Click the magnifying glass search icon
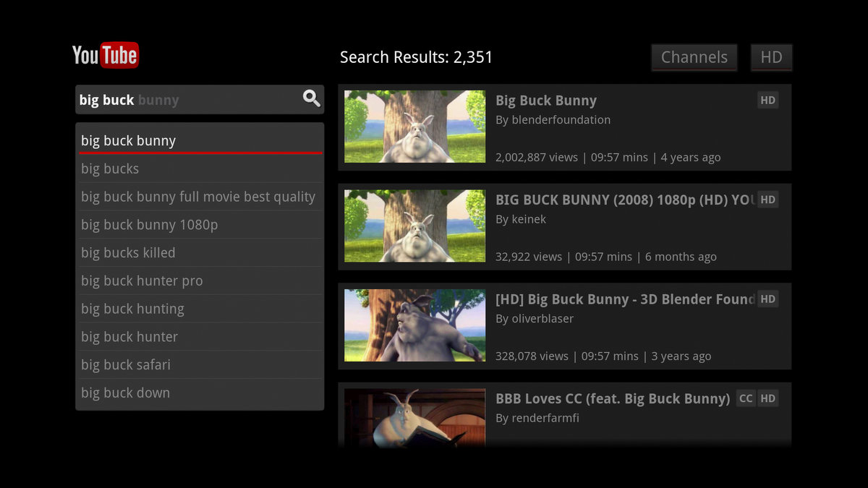 coord(311,99)
